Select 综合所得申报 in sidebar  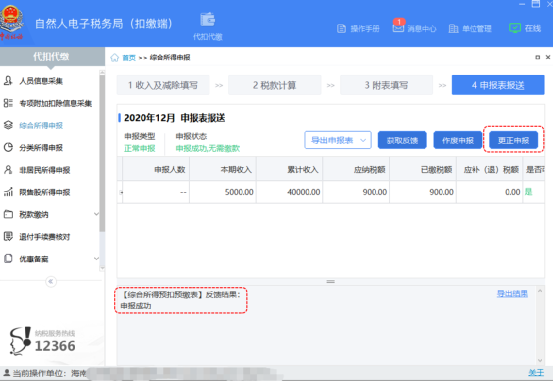pos(41,125)
